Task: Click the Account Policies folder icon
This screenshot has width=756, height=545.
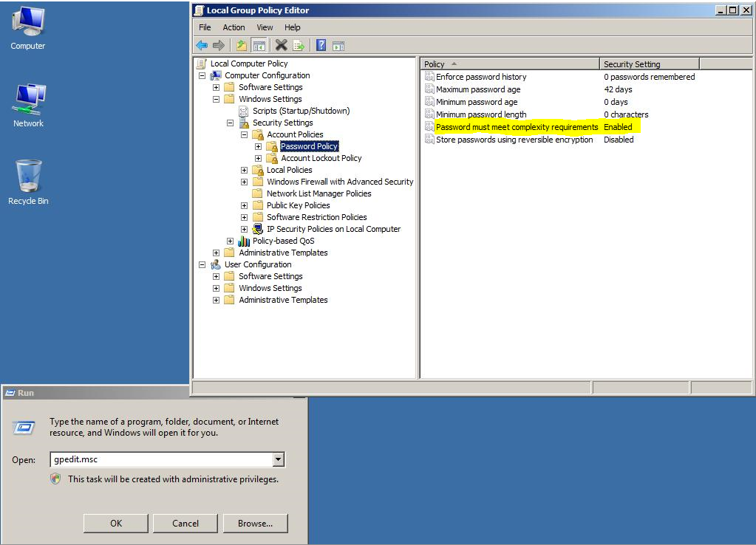Action: point(259,134)
